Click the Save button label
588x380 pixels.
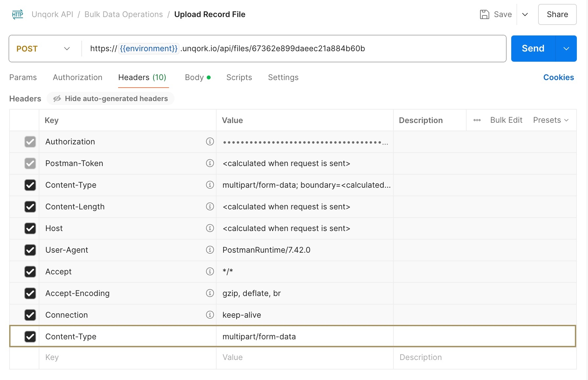pos(503,14)
